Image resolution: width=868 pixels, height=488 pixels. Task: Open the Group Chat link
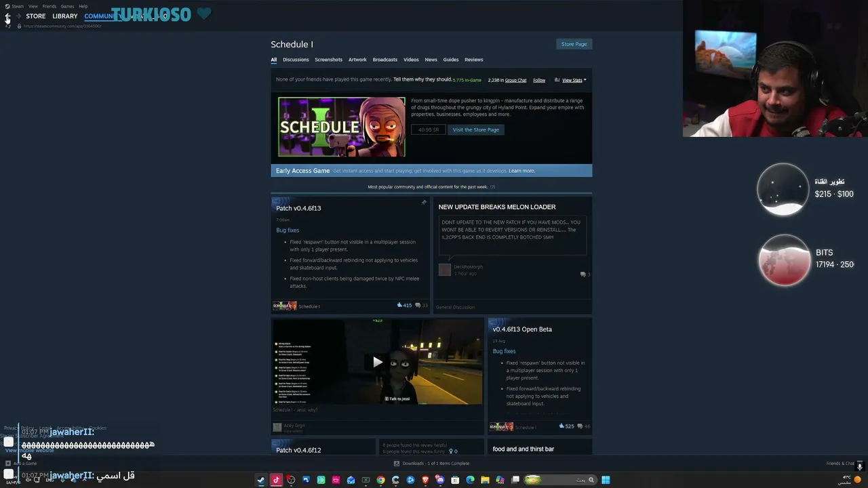click(516, 80)
